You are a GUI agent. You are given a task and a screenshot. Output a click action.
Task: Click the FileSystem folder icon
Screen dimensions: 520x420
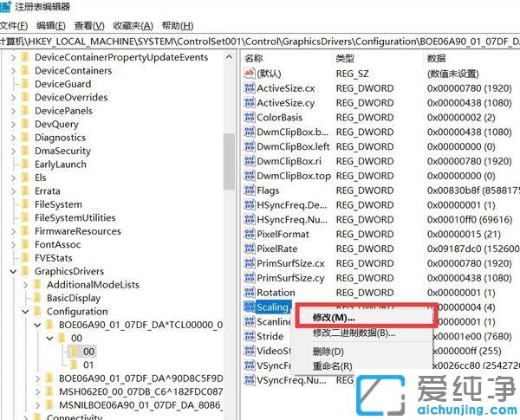click(25, 204)
